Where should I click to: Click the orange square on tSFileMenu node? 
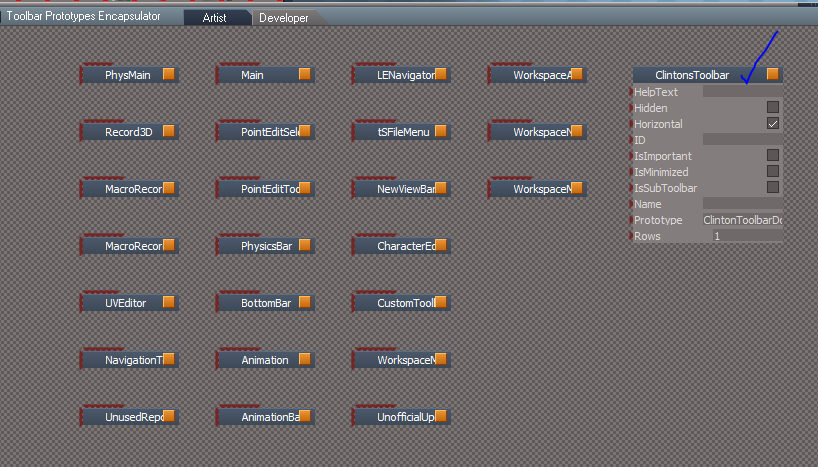coord(441,131)
